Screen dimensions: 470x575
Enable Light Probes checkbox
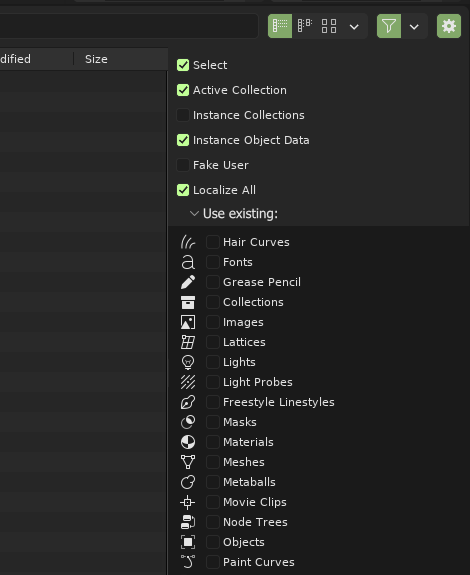[213, 382]
